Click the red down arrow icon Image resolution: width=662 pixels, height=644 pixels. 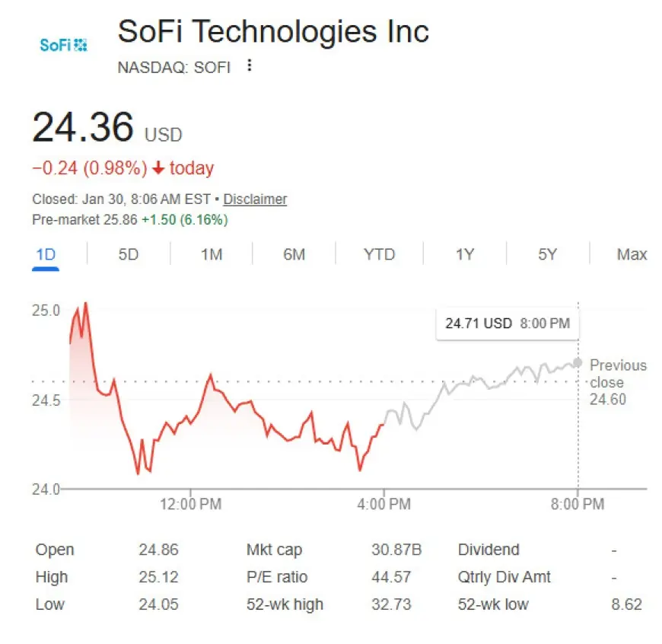coord(158,168)
